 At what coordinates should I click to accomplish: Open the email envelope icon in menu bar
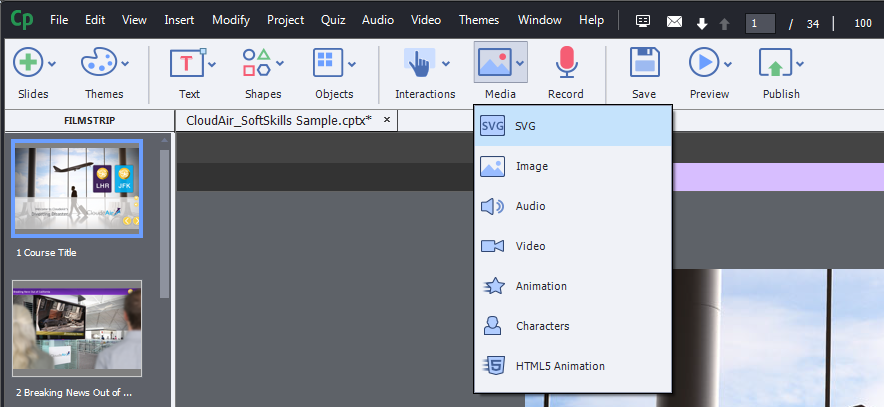(674, 20)
